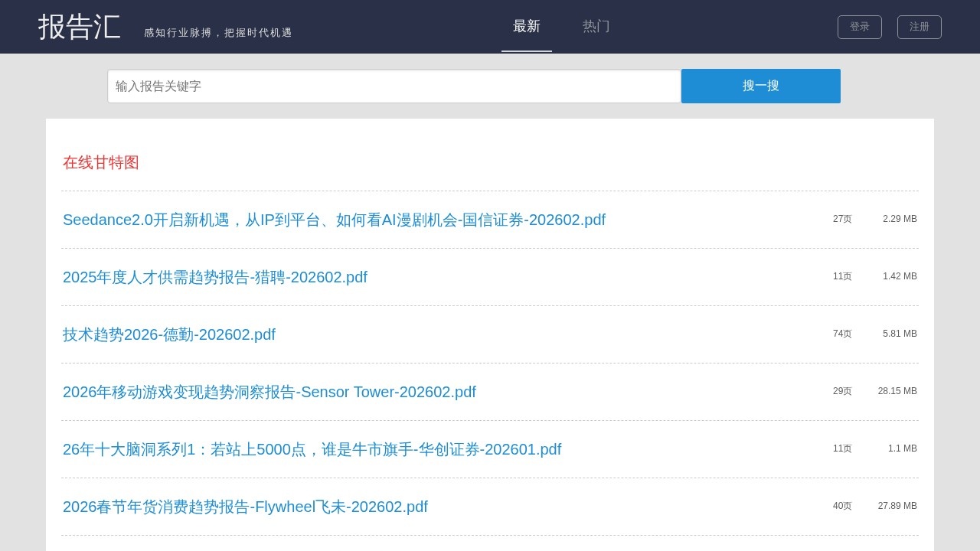Click the slogan 感知行业脉搏，把握时代机遇
This screenshot has height=551, width=980.
click(x=218, y=33)
